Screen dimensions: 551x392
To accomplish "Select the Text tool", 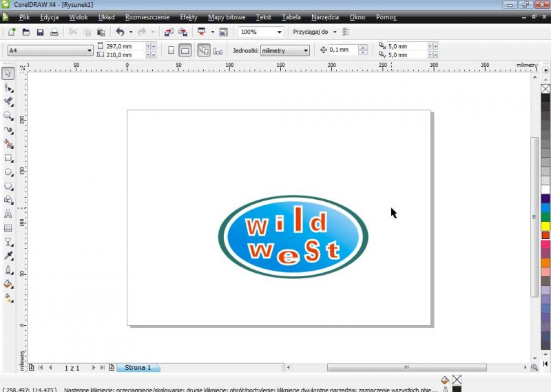I will pos(8,214).
